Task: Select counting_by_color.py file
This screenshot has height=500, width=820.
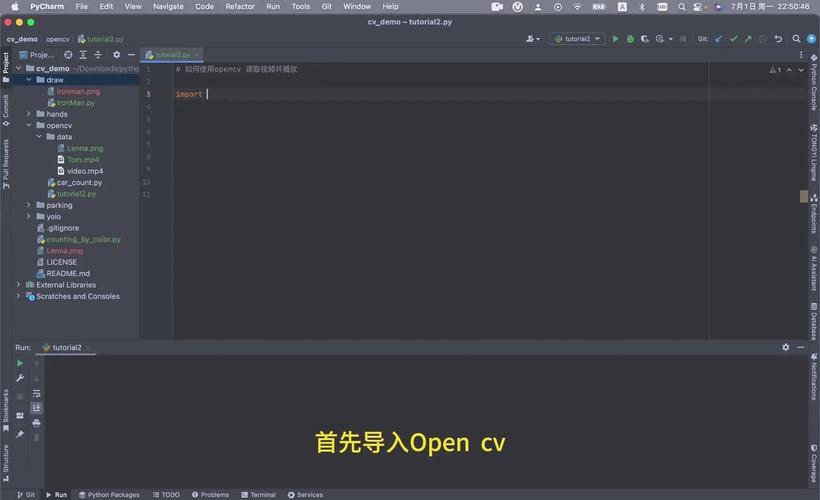Action: point(83,239)
